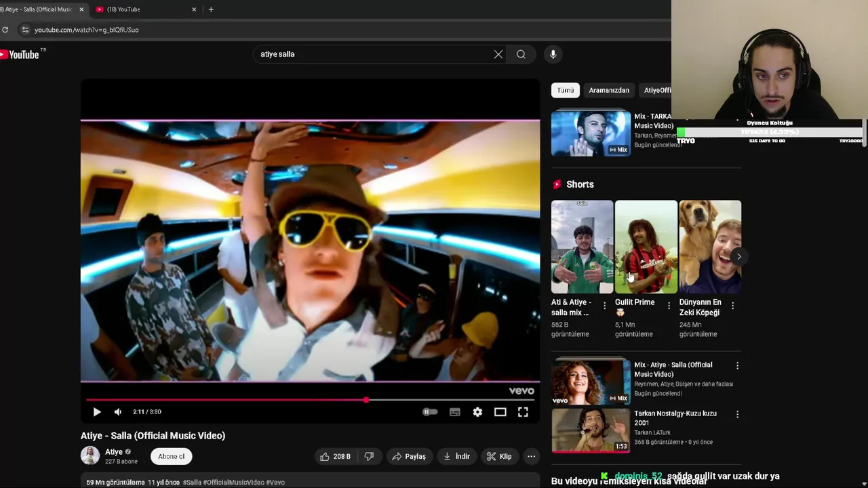The height and width of the screenshot is (488, 868).
Task: Click the red progress scrubber dot
Action: coord(366,400)
